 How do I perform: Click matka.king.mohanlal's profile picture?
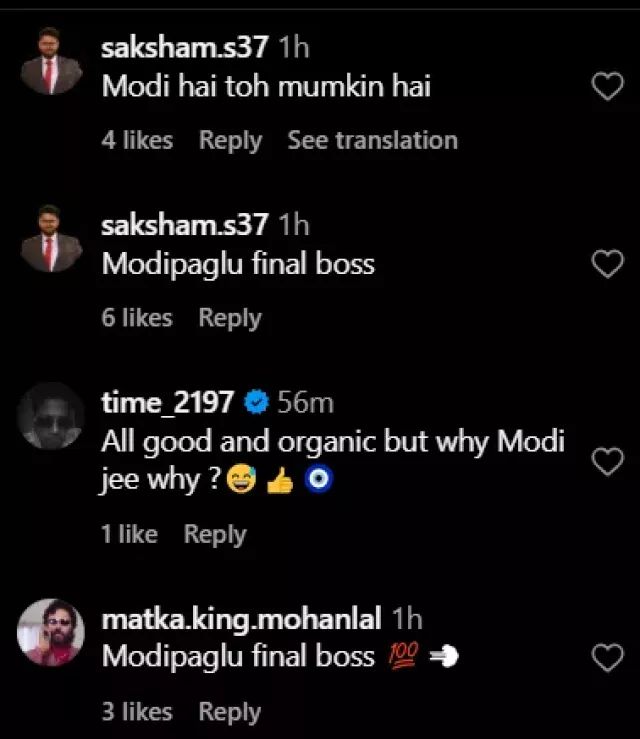pos(52,632)
